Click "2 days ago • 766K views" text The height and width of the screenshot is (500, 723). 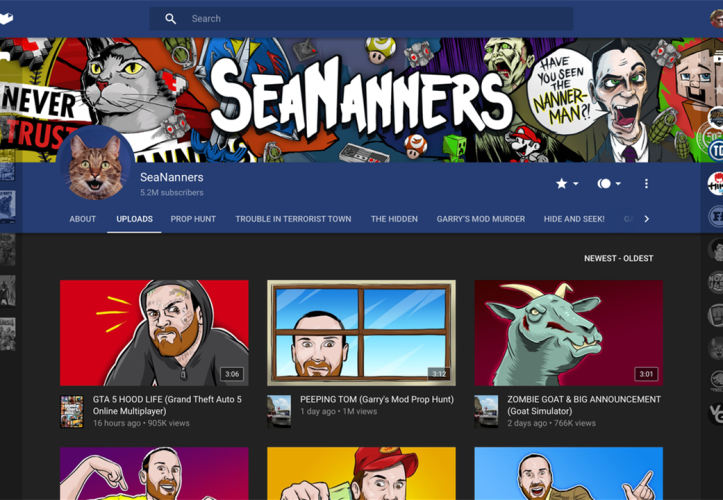coord(551,423)
